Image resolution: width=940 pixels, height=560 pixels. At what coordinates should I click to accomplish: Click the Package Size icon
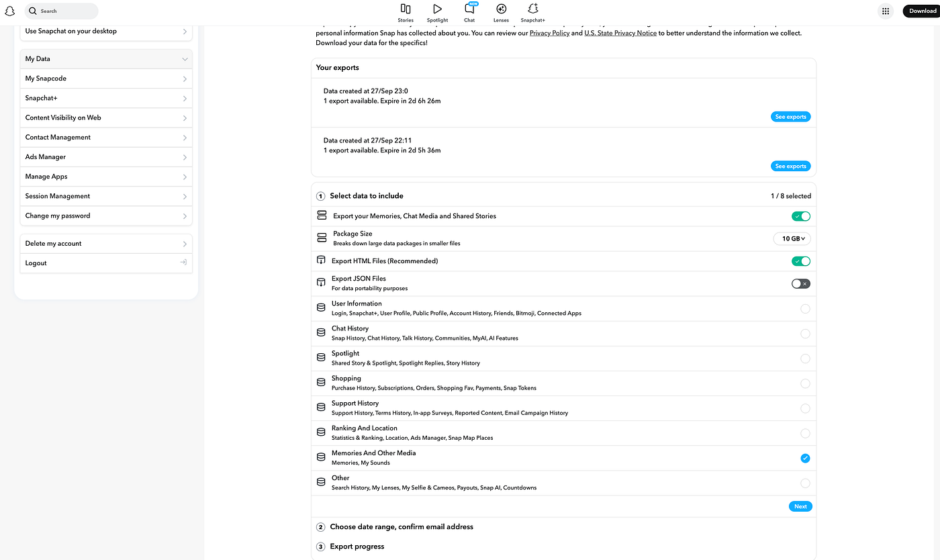(322, 238)
